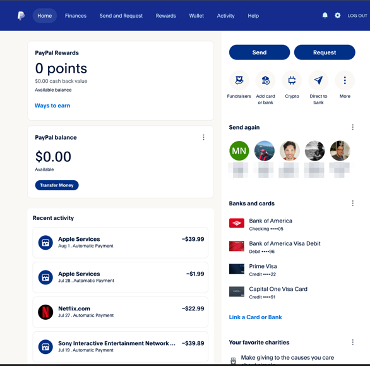Screen dimensions: 370x366
Task: Click the favorite charities hand icon
Action: [x=233, y=360]
